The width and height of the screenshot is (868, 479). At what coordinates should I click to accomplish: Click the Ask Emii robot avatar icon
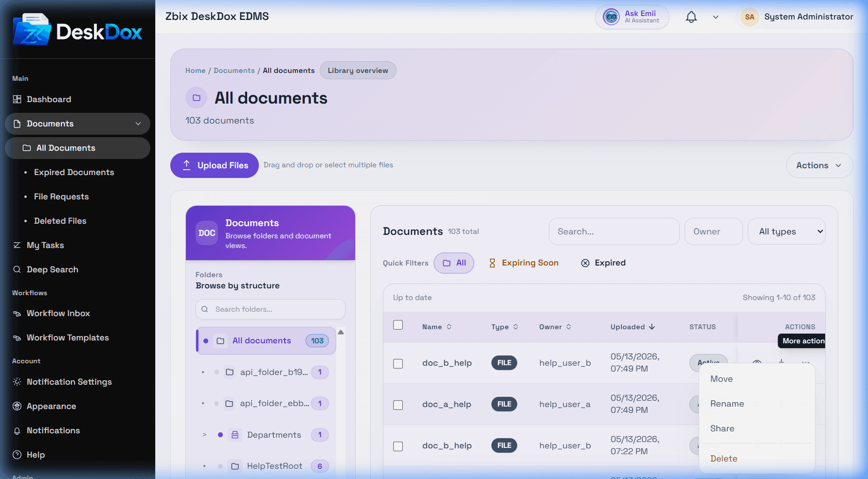[611, 17]
